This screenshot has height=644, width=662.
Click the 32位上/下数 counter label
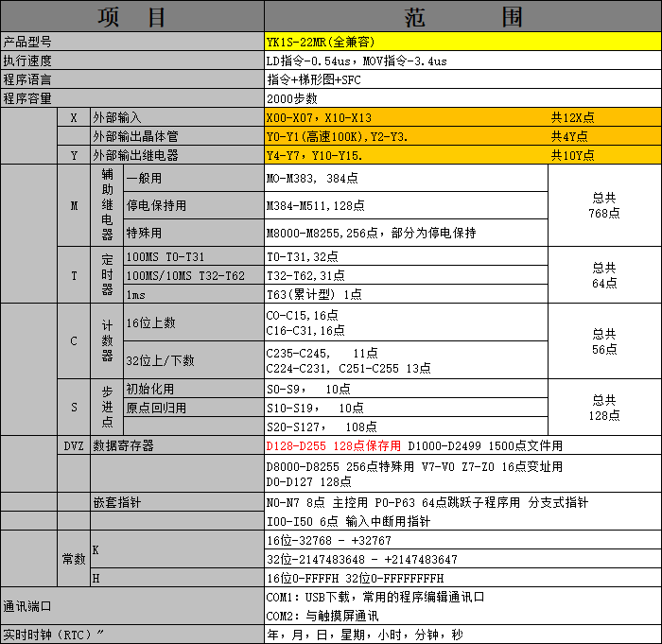tap(194, 359)
